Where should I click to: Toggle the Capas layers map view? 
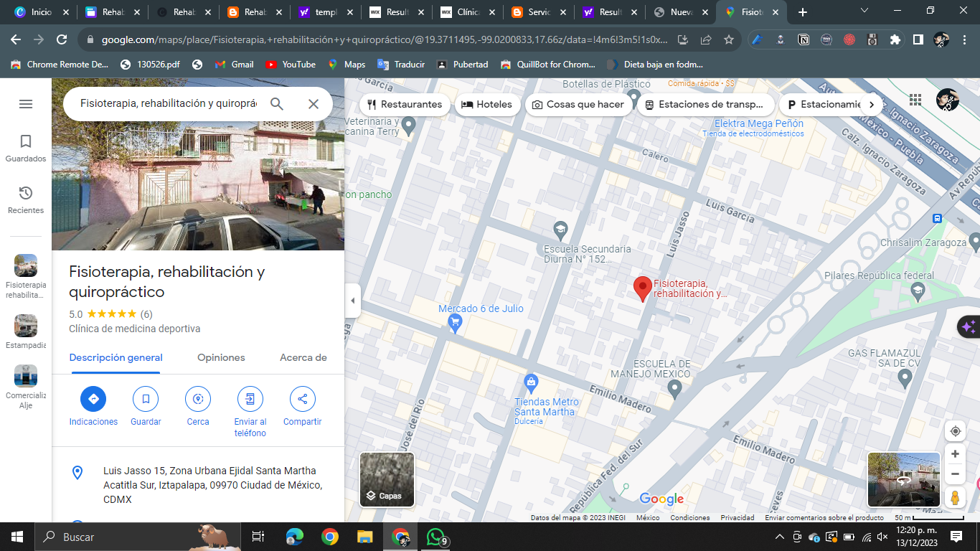(387, 479)
